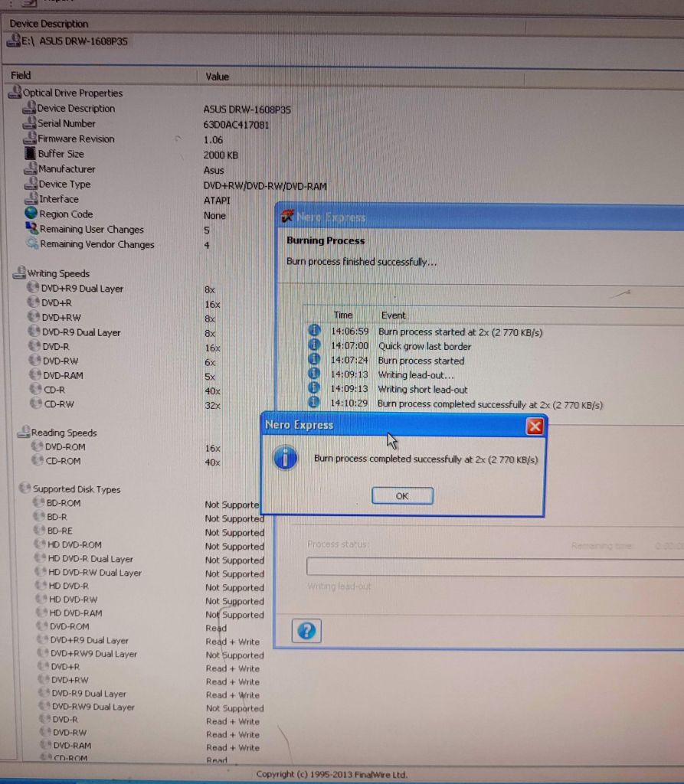Image resolution: width=684 pixels, height=784 pixels.
Task: Click the Reading Speeds section icon
Action: (24, 432)
